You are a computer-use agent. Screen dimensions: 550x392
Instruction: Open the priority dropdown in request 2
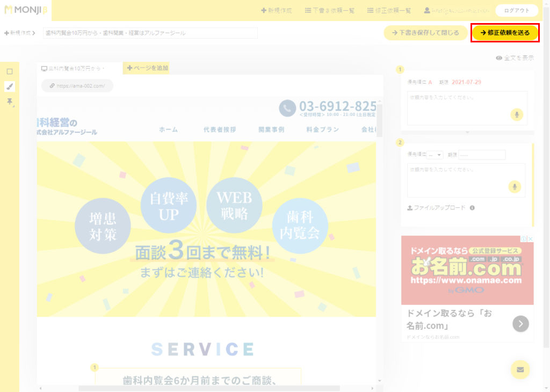click(436, 155)
